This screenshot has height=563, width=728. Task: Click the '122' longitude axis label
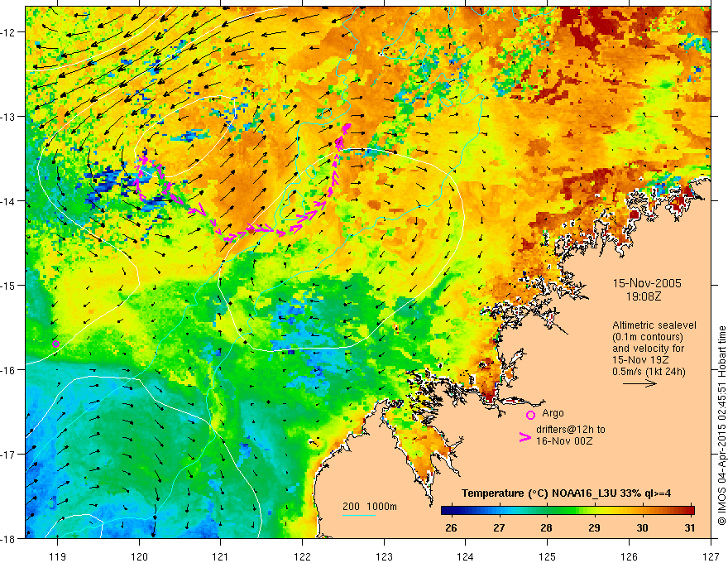click(302, 556)
